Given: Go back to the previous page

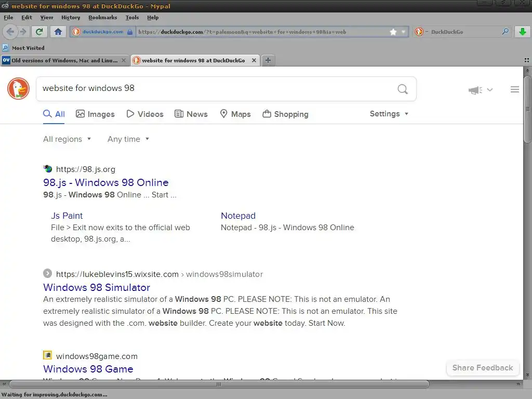Looking at the screenshot, I should pos(10,32).
